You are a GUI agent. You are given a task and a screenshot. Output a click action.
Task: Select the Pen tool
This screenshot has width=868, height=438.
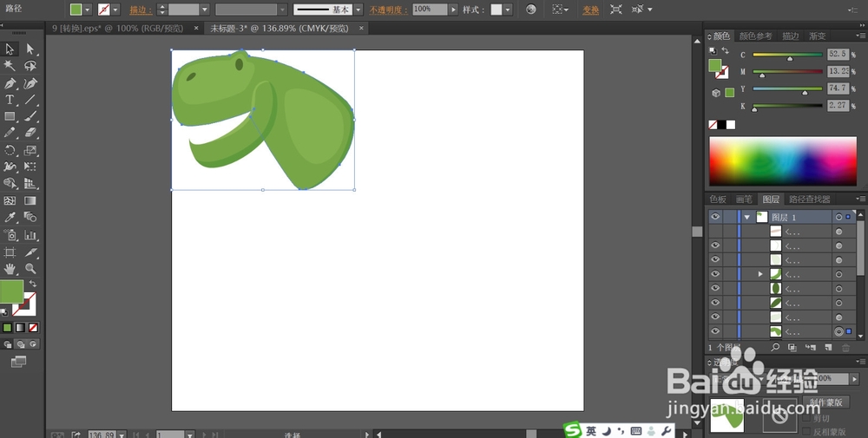(x=10, y=83)
